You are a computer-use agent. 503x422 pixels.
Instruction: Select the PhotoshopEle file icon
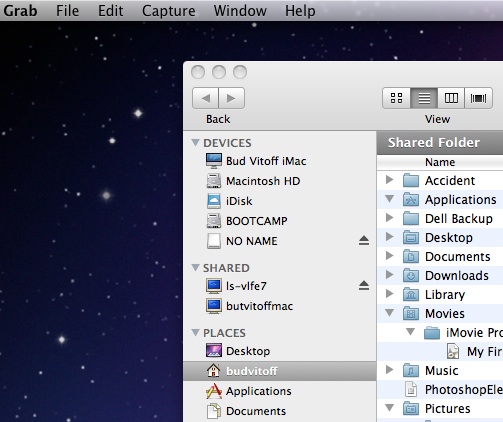click(x=411, y=389)
